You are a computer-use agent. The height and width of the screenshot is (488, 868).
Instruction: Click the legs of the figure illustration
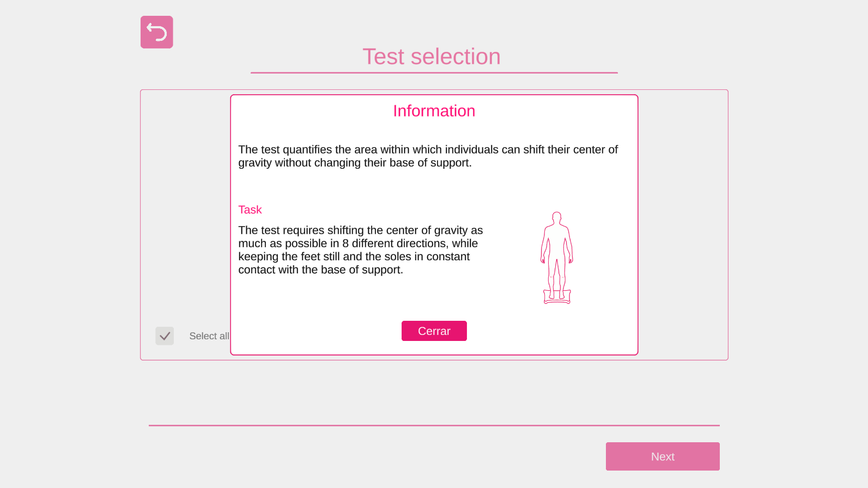point(556,275)
